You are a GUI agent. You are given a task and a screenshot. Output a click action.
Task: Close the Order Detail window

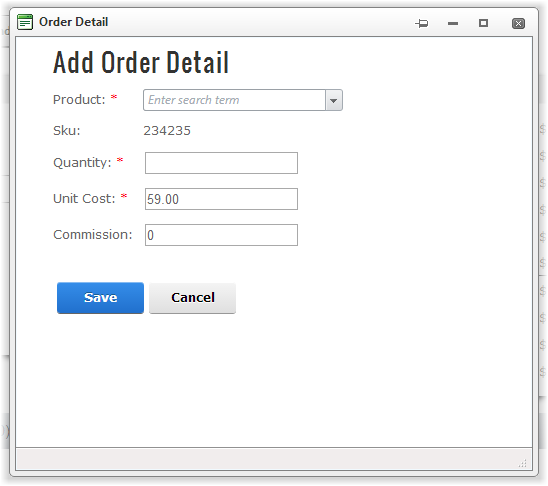click(518, 23)
